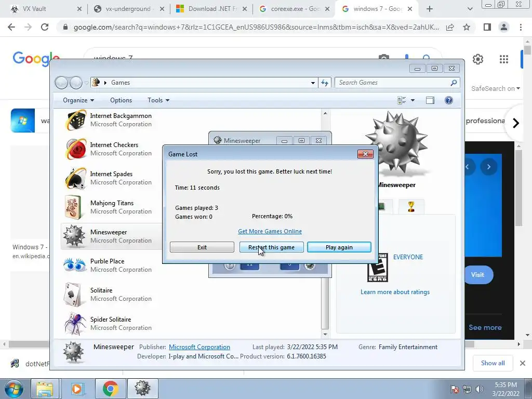The width and height of the screenshot is (532, 399).
Task: Open Chrome tab search chevron
Action: (470, 9)
